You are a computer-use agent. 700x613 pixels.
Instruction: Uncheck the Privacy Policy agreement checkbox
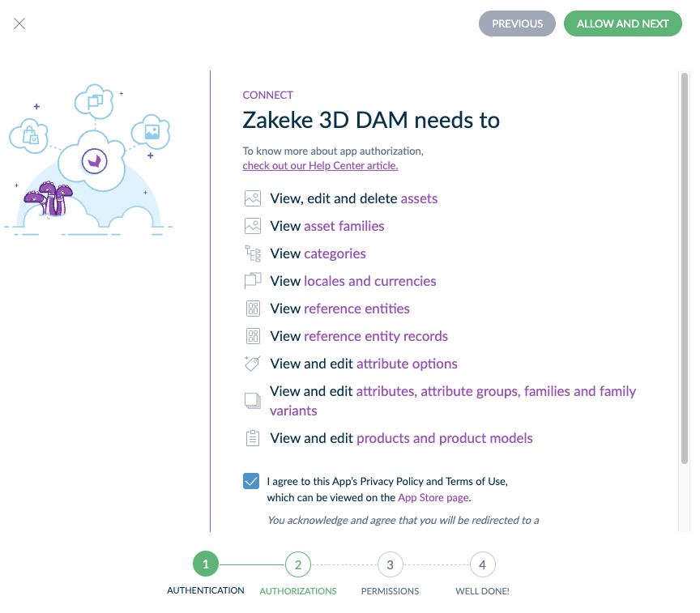click(x=251, y=481)
